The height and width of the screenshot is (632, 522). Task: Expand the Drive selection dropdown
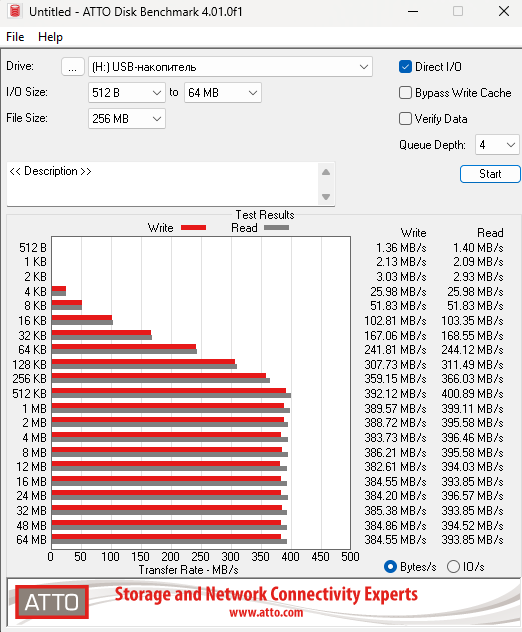pos(230,67)
